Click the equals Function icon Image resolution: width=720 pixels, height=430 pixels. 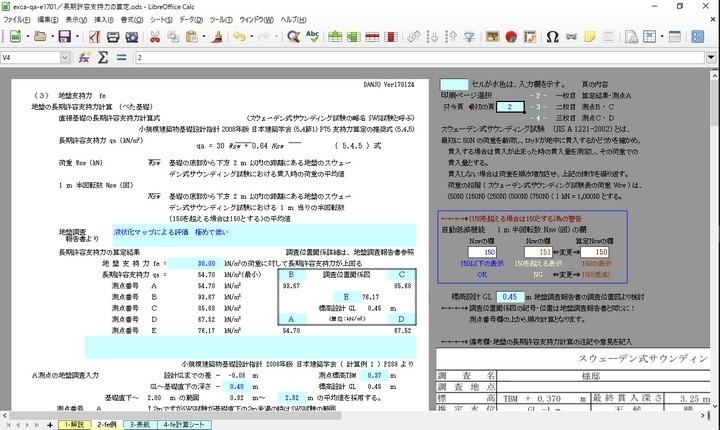(x=121, y=57)
